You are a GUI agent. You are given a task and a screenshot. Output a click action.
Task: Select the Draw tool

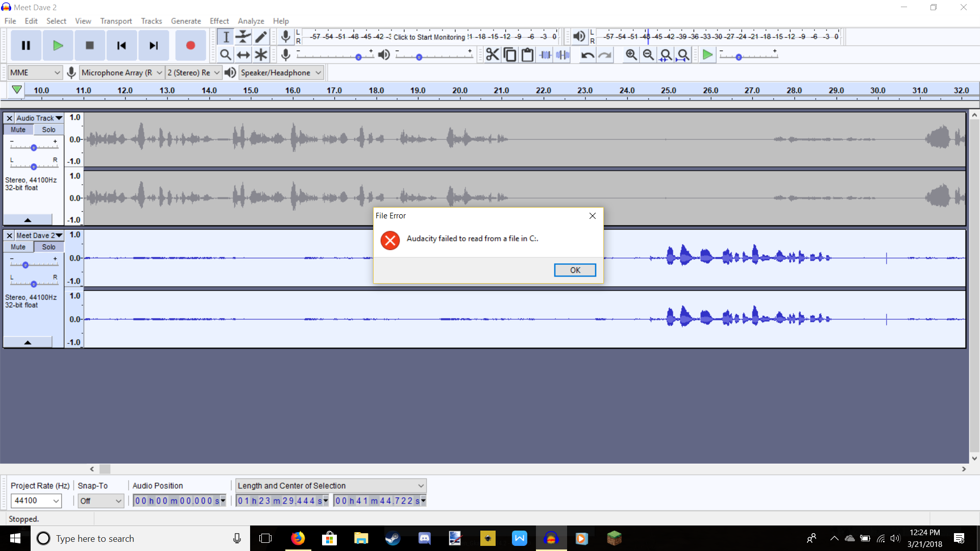261,37
